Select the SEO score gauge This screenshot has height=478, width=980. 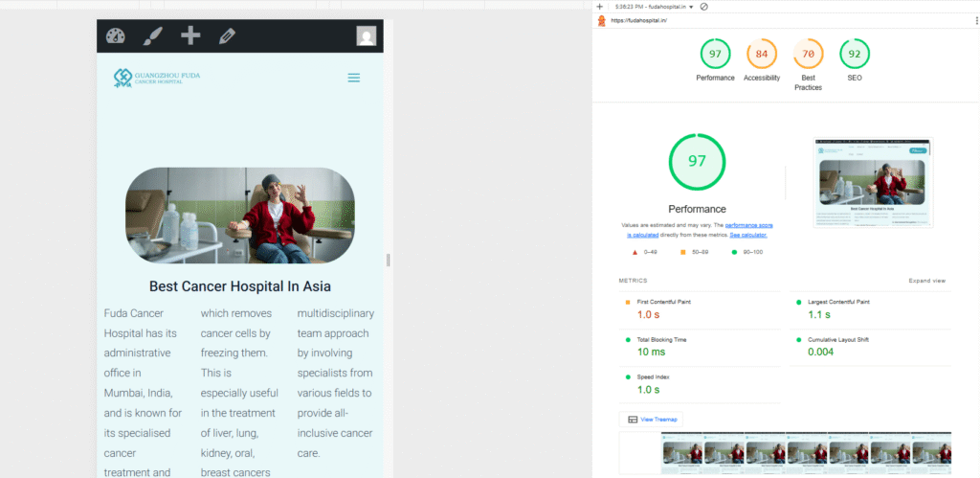(854, 55)
